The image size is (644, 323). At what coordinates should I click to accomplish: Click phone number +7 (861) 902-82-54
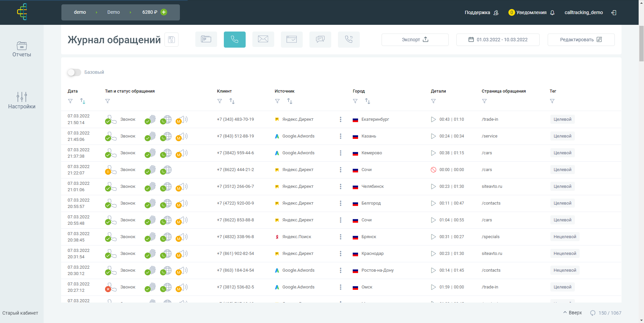click(x=235, y=254)
